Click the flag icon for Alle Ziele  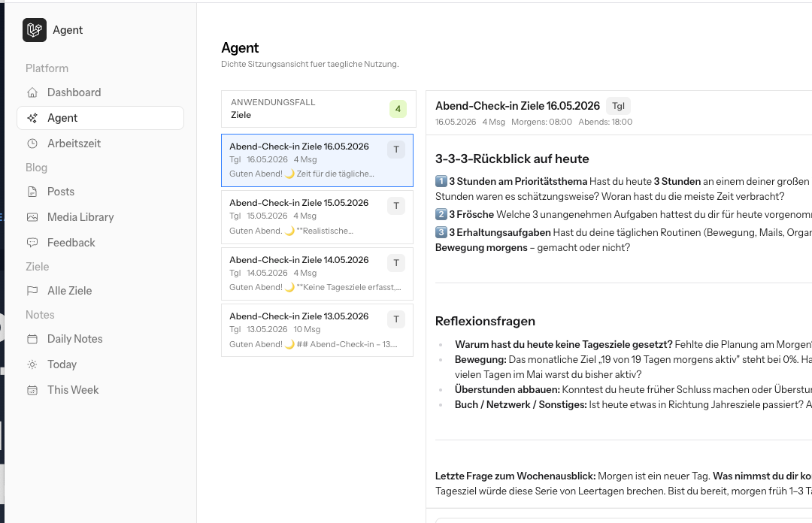coord(32,291)
